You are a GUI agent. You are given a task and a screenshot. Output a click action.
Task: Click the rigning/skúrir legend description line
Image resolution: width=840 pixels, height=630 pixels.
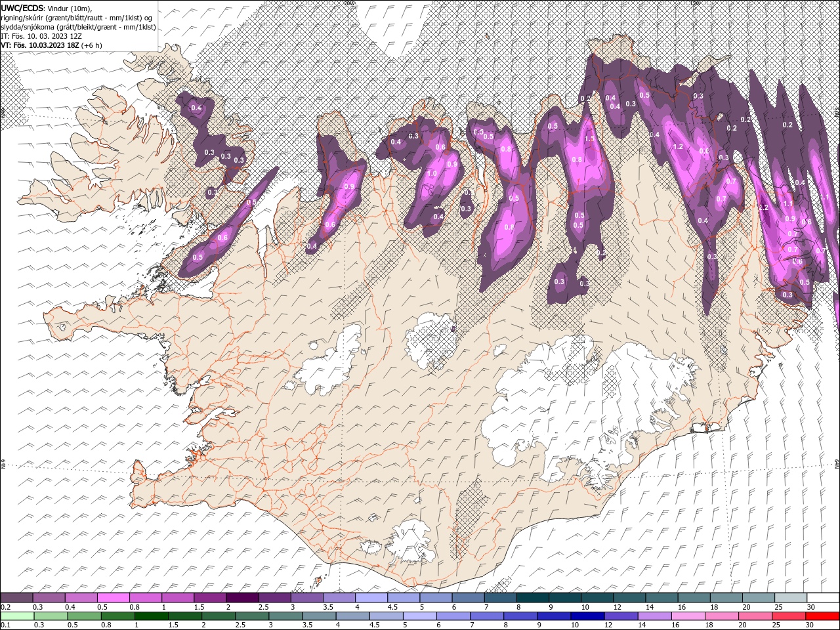pyautogui.click(x=76, y=18)
